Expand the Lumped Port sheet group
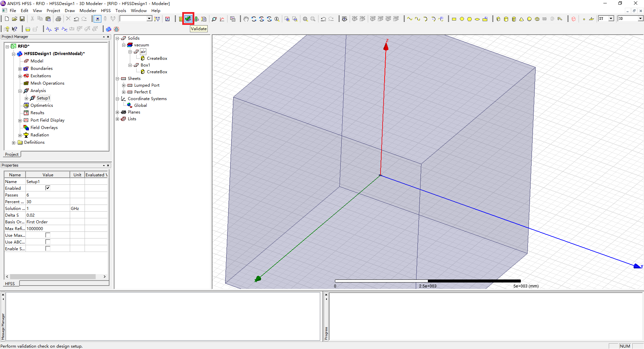Image resolution: width=644 pixels, height=349 pixels. point(123,85)
